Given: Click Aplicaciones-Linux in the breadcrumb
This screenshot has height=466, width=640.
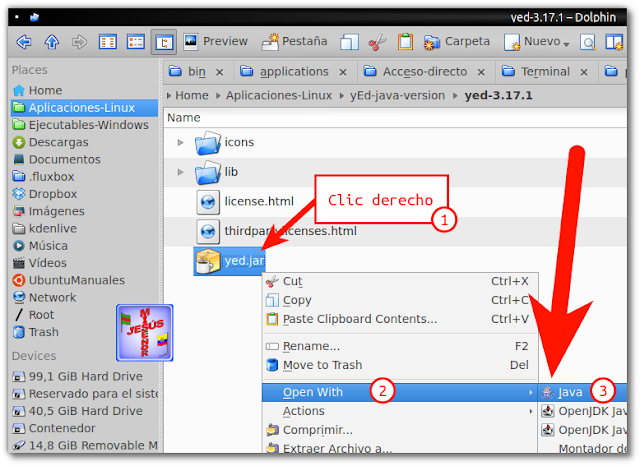Looking at the screenshot, I should [x=279, y=95].
